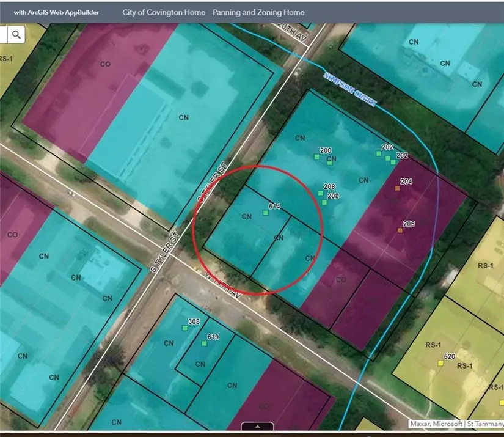Select the yellow address marker 520
The height and width of the screenshot is (437, 504).
tap(440, 363)
